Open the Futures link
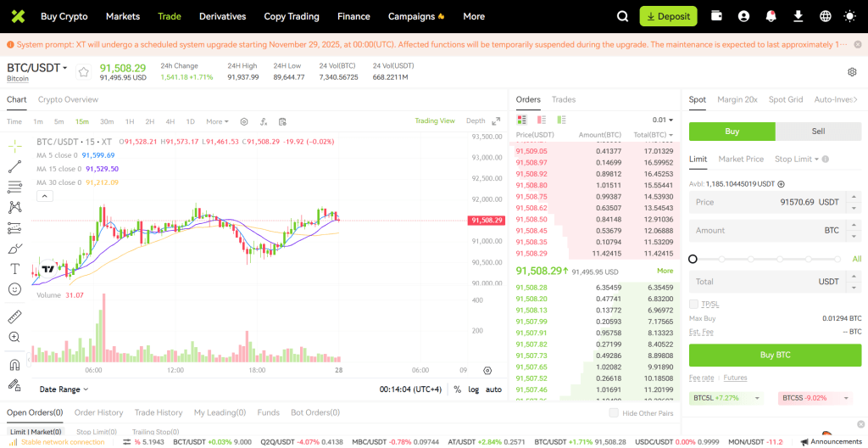 point(735,378)
